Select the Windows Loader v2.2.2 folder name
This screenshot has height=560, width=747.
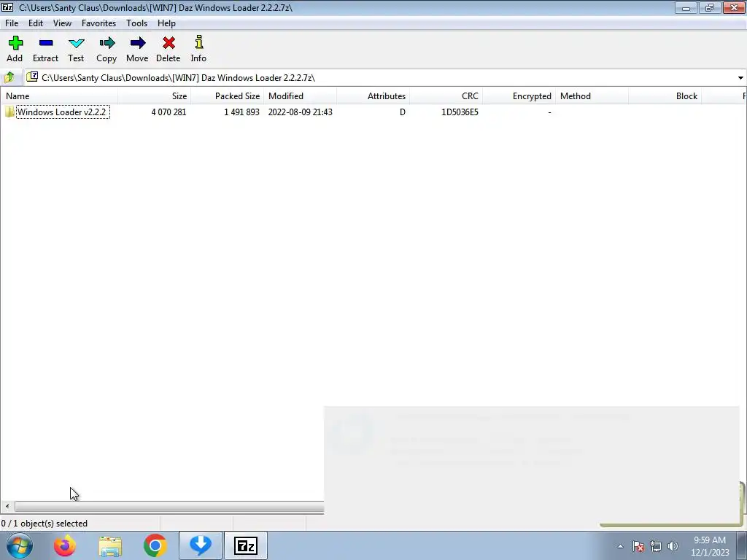[x=62, y=112]
